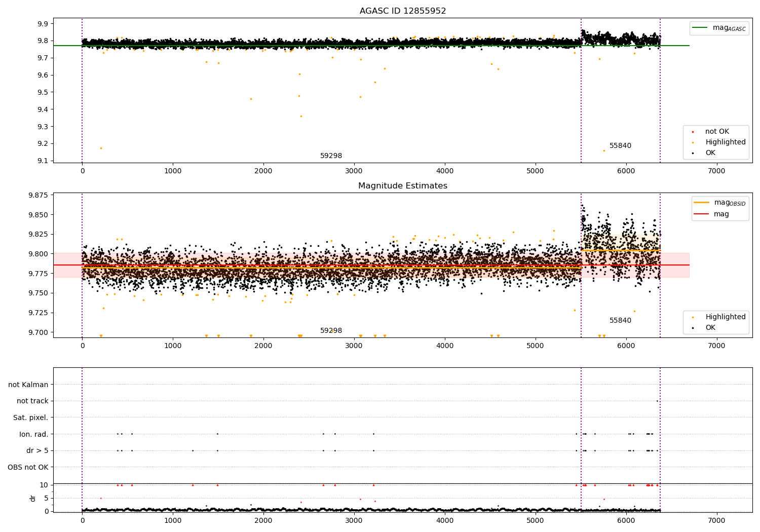Click the orange line sample in mag OBSID legend
The height and width of the screenshot is (532, 760).
tap(702, 203)
